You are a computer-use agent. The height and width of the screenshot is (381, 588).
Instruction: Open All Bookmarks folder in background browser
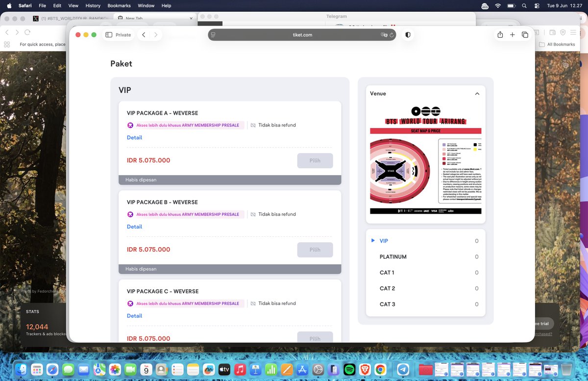[x=557, y=44]
